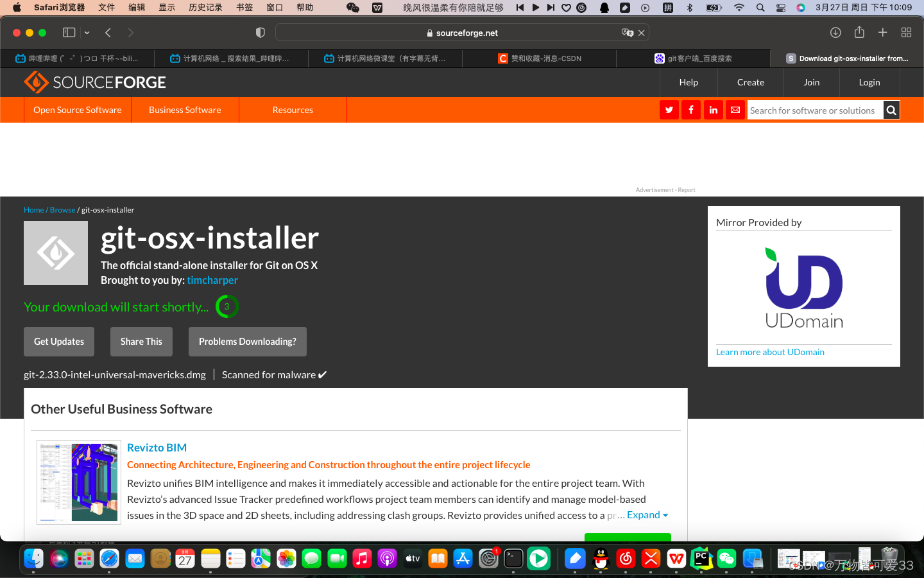Open the 书签 menu
This screenshot has width=924, height=578.
pos(244,8)
